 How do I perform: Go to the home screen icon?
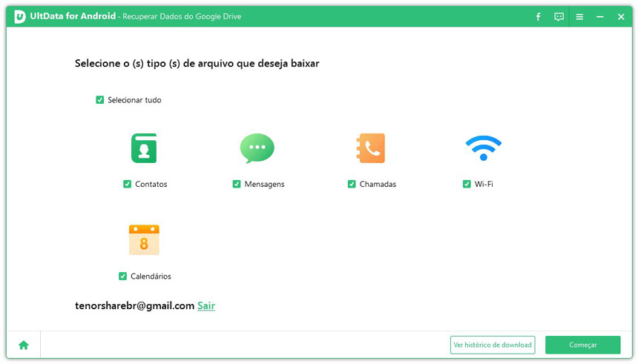pos(24,345)
